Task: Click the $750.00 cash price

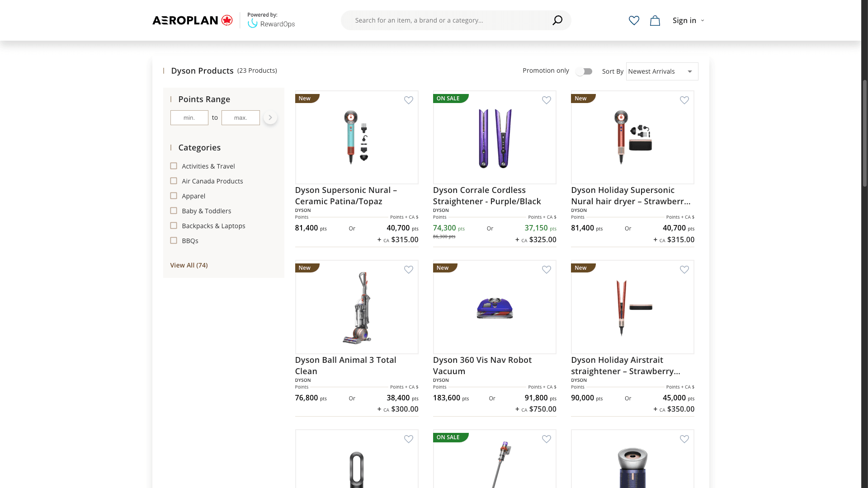Action: (x=536, y=409)
